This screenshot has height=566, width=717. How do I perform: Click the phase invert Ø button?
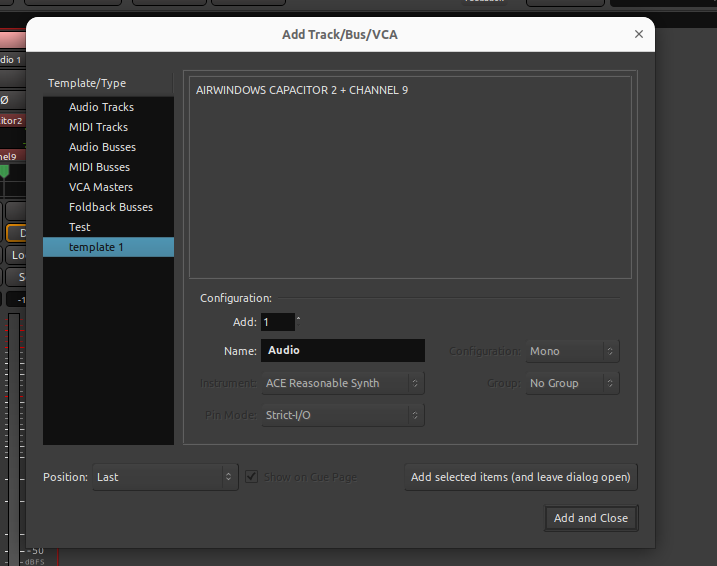coord(6,100)
